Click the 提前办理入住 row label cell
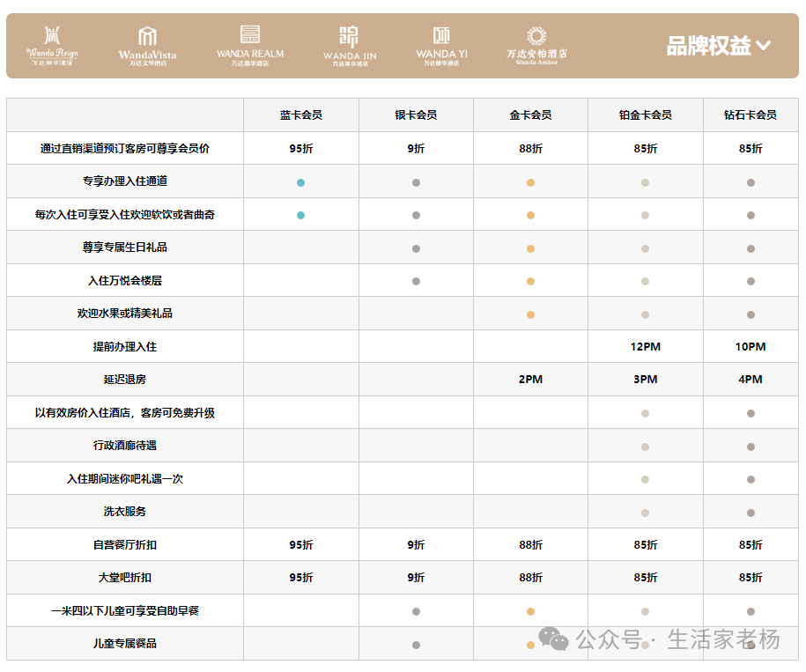 pos(125,346)
